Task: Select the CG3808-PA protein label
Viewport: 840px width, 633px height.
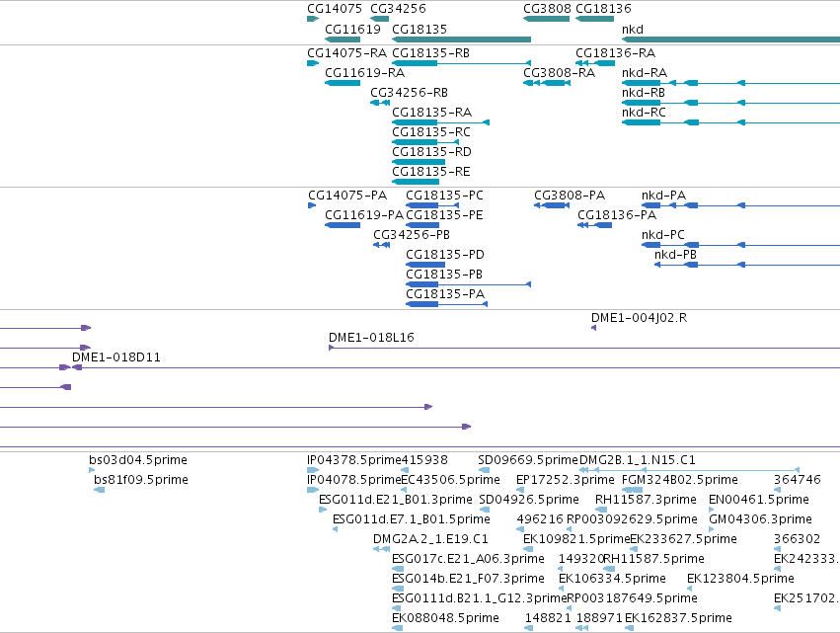Action: tap(570, 196)
